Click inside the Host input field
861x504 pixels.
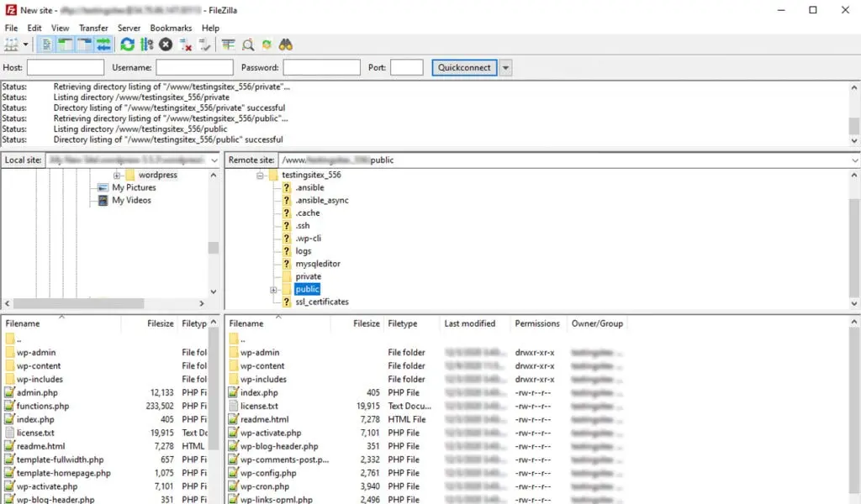(66, 67)
